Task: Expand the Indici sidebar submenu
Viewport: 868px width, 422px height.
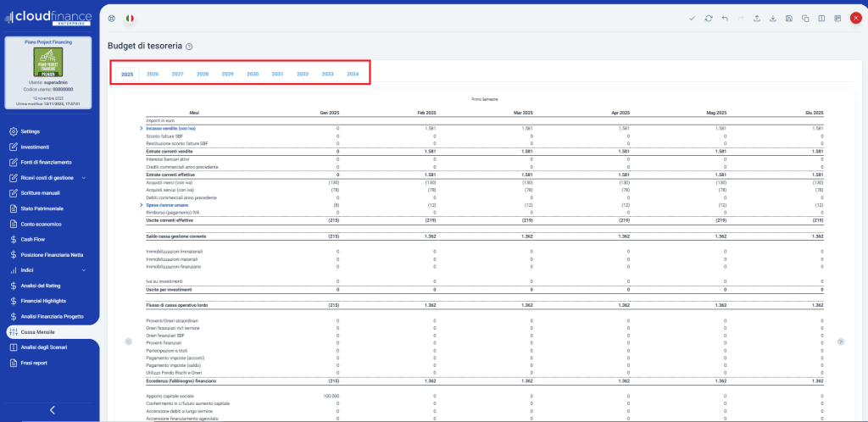Action: pyautogui.click(x=83, y=270)
